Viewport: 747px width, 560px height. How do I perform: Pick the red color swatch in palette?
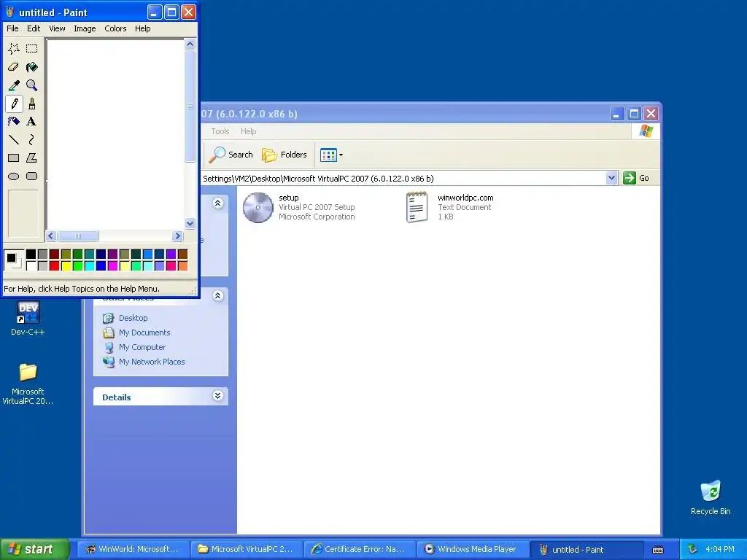click(54, 265)
